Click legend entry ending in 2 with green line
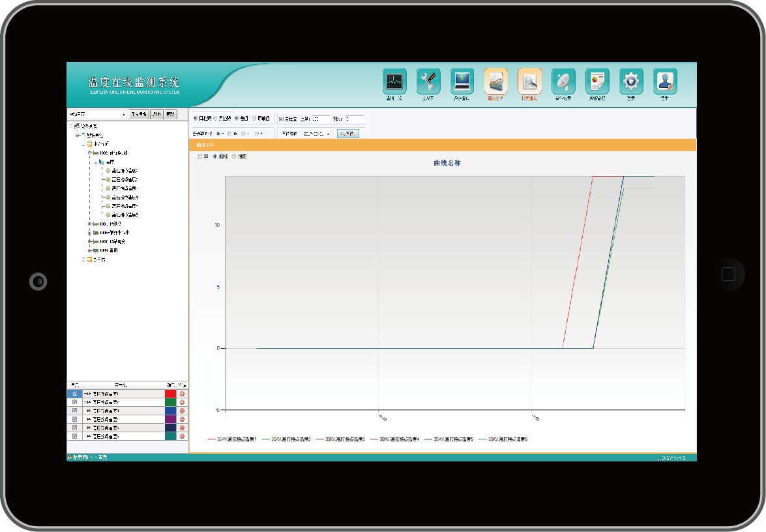 point(286,439)
